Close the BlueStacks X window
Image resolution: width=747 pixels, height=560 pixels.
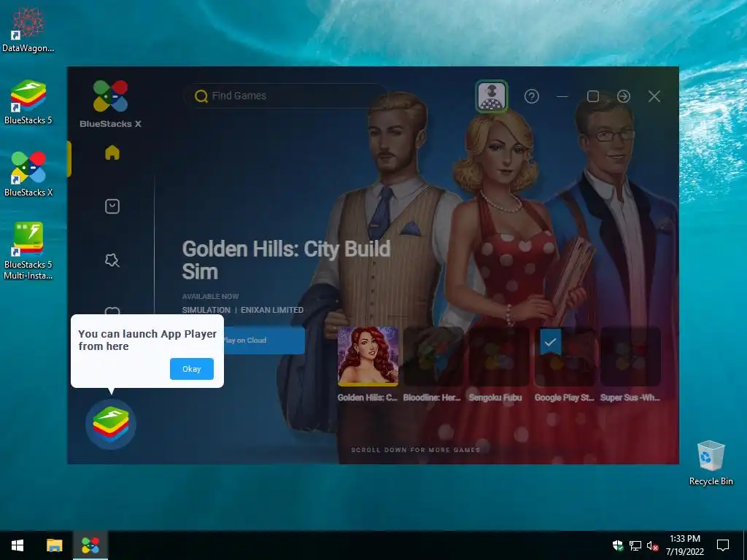pyautogui.click(x=654, y=96)
